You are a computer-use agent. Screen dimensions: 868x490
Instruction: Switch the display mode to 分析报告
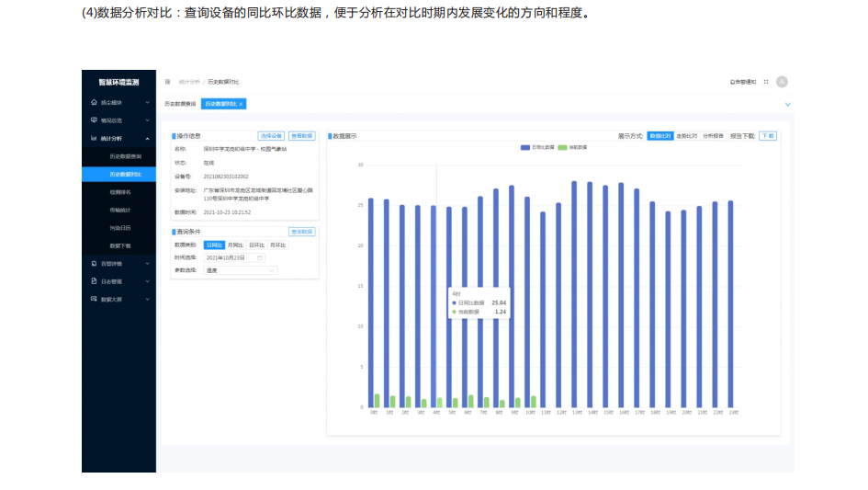coord(713,136)
